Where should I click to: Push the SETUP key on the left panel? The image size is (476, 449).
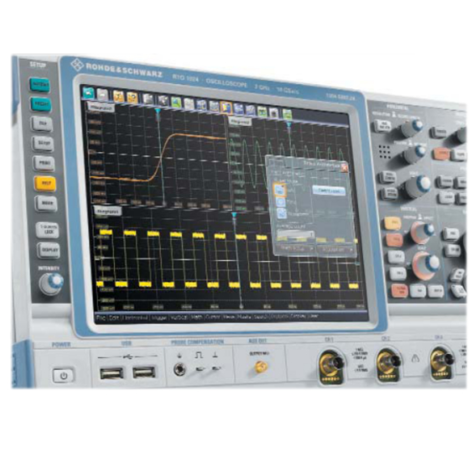pos(43,143)
